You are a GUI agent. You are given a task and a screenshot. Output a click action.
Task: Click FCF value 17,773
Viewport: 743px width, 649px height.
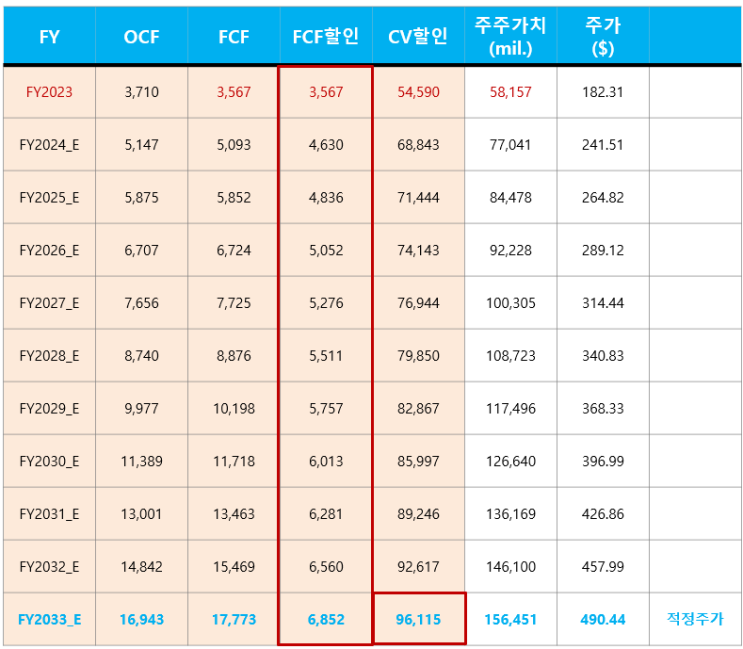click(234, 619)
